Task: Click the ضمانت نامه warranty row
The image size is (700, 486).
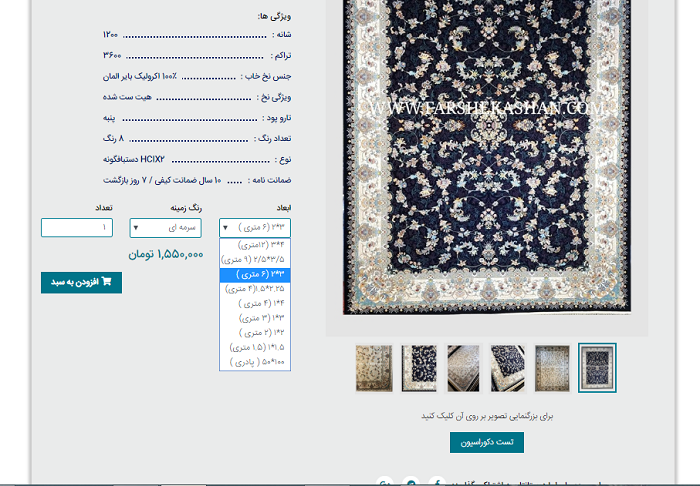Action: pos(197,180)
